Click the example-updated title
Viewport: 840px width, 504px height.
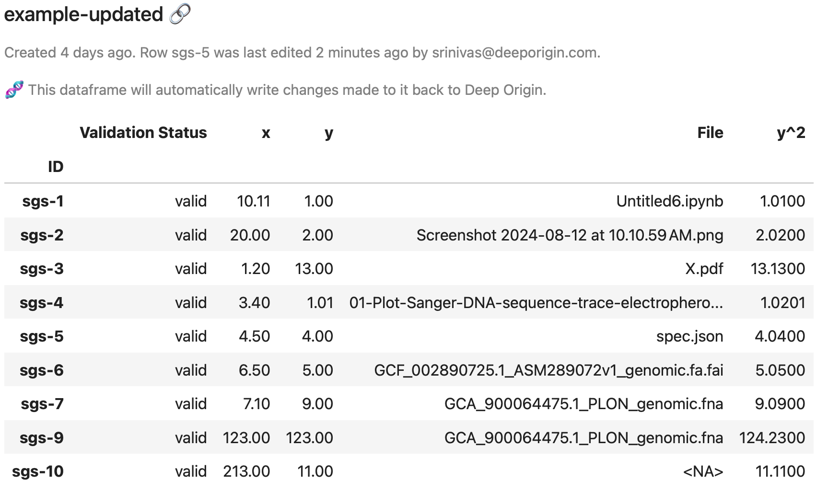[83, 14]
